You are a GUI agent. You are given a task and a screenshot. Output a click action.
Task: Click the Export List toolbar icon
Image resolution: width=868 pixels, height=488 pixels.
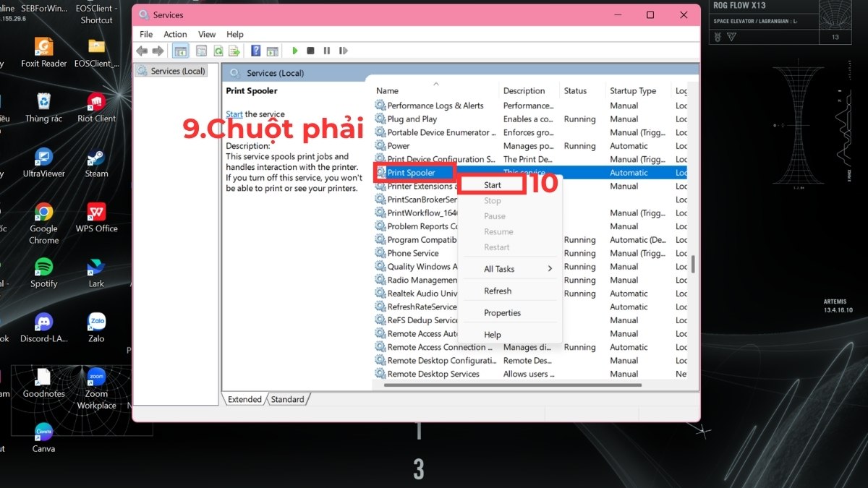234,51
